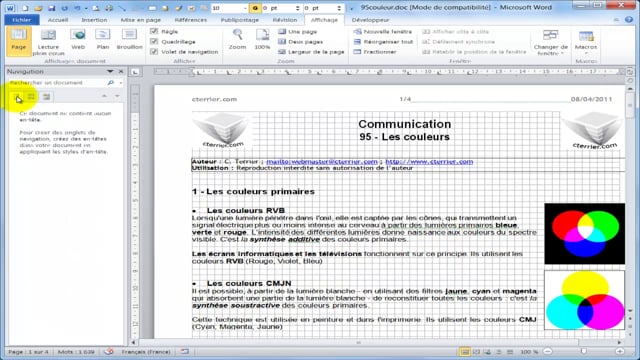Click macro recording status bar icon
Viewport: 640px width, 360px height.
[x=185, y=351]
